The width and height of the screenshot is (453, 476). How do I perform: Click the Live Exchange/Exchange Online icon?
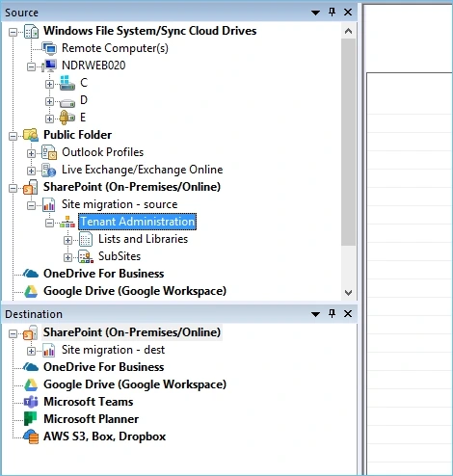pyautogui.click(x=49, y=170)
